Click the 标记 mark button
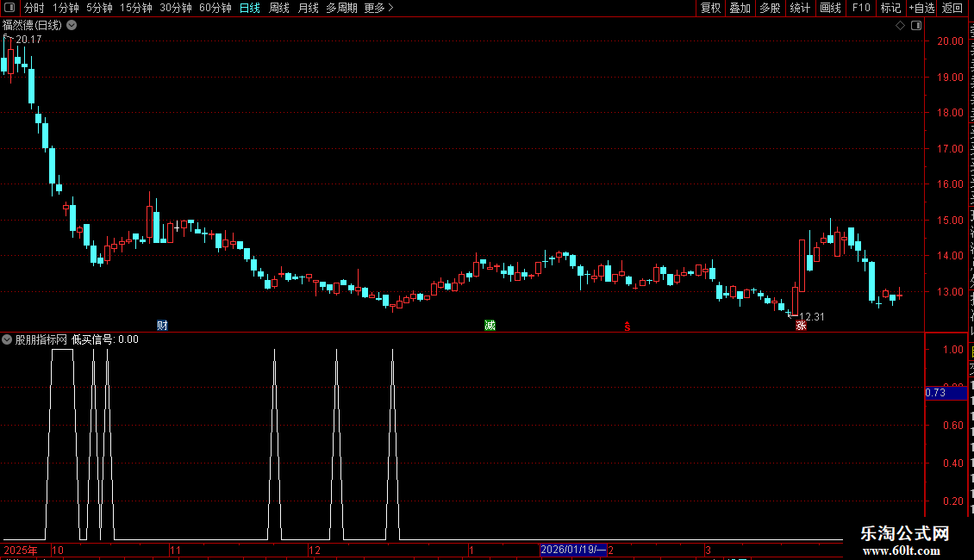Image resolution: width=974 pixels, height=560 pixels. click(x=890, y=8)
